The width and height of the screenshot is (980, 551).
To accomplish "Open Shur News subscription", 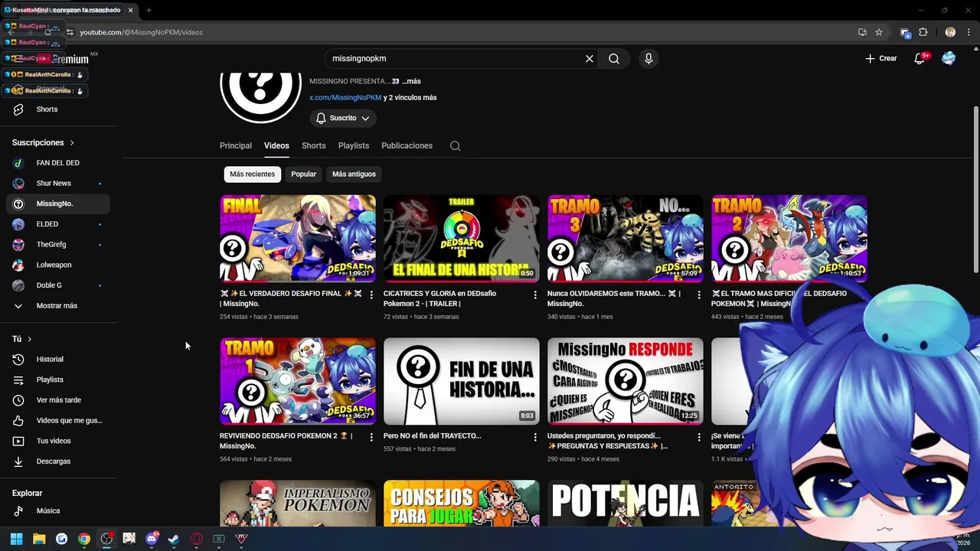I will click(x=58, y=184).
